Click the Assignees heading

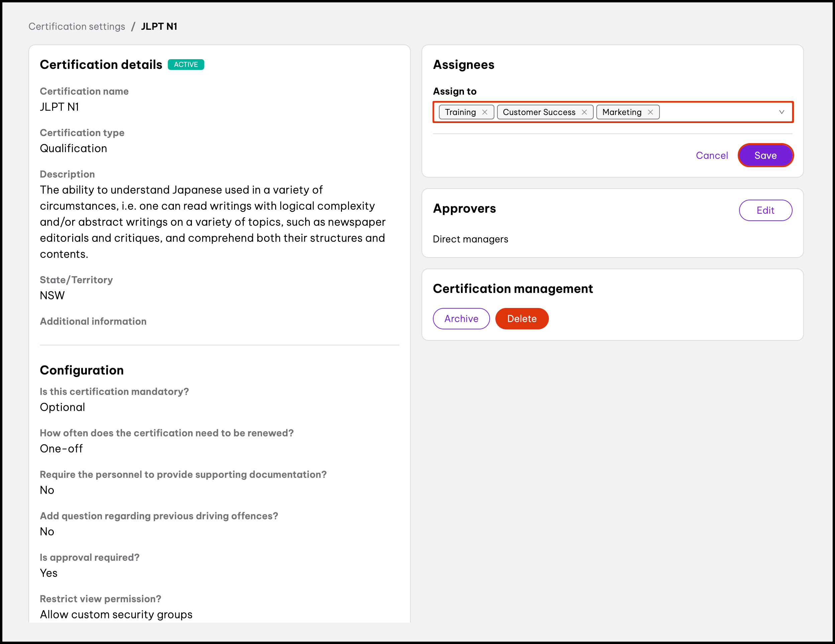(x=463, y=65)
